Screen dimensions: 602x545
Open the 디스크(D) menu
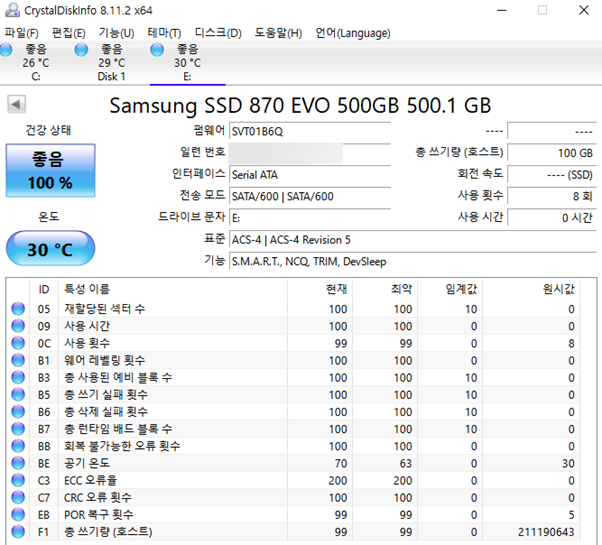(218, 33)
